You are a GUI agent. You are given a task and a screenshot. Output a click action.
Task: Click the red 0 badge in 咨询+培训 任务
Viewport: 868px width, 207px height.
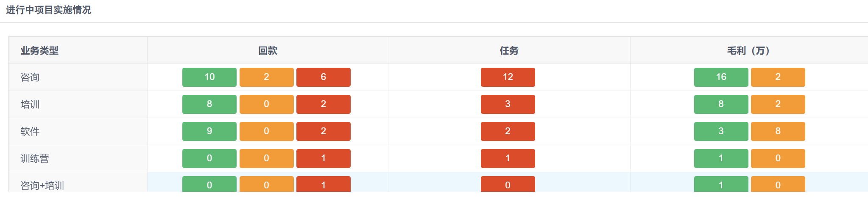click(508, 184)
